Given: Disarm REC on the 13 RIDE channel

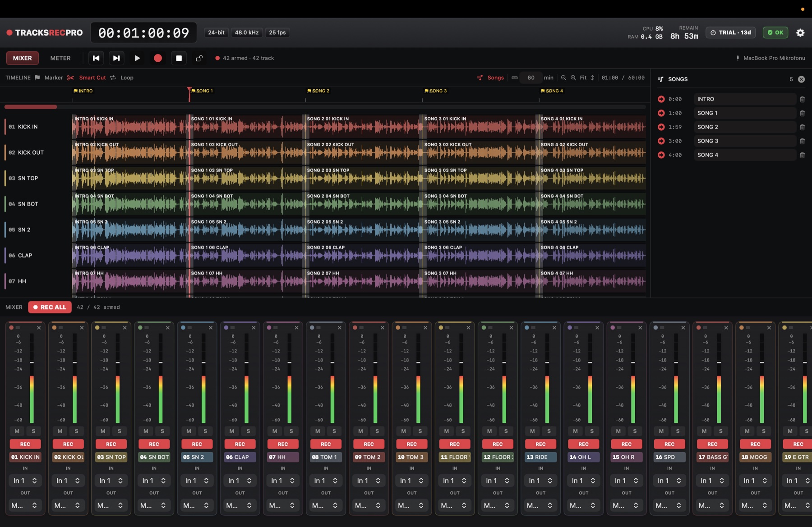Looking at the screenshot, I should point(540,444).
